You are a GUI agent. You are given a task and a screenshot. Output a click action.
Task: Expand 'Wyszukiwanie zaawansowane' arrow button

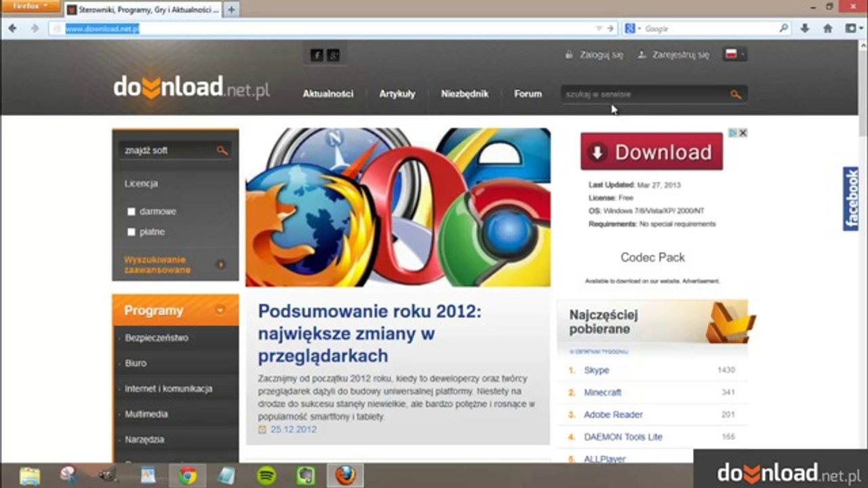(221, 264)
